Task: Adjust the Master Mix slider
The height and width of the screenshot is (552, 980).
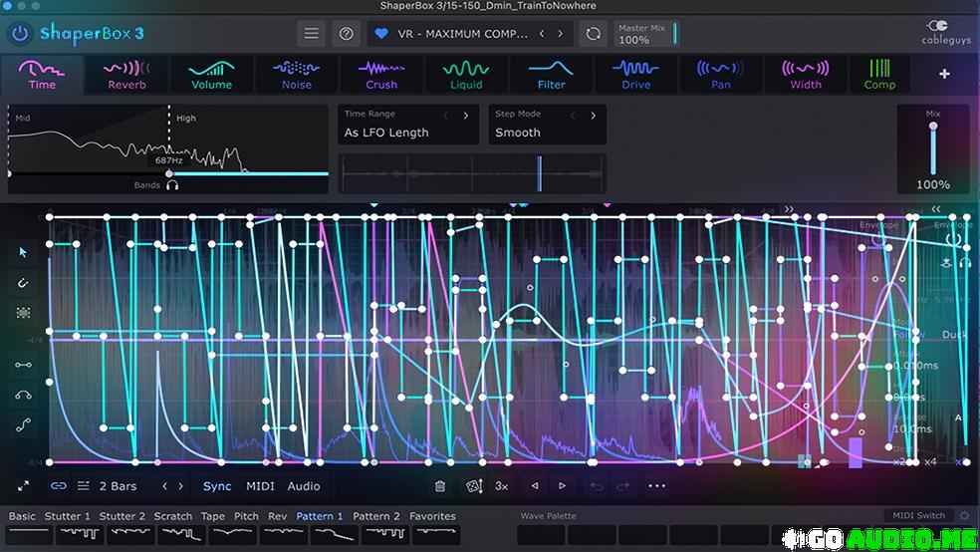Action: pos(675,33)
